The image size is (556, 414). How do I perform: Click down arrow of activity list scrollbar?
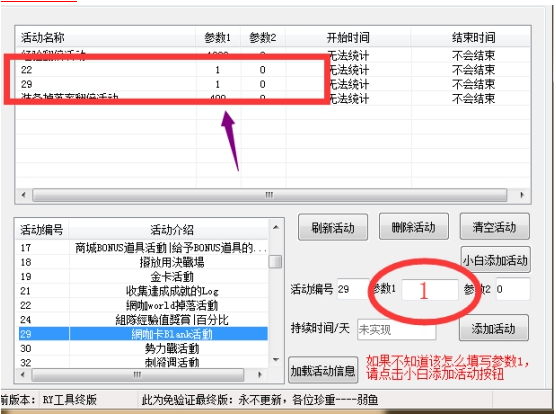(x=276, y=359)
